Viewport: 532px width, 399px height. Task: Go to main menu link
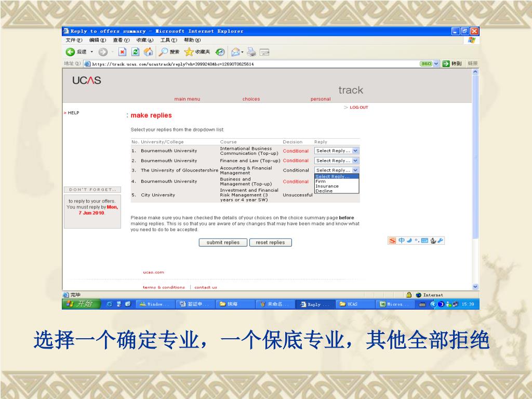coord(187,99)
